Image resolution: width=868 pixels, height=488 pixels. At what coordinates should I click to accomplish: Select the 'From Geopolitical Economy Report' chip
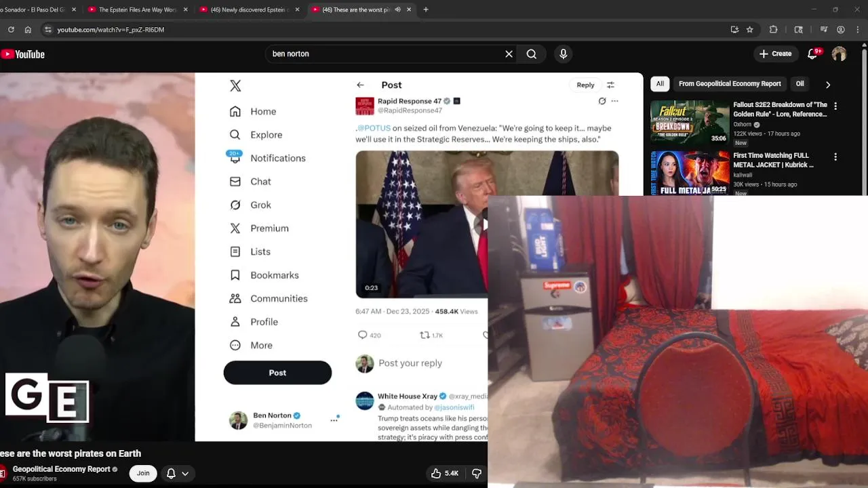pos(730,83)
